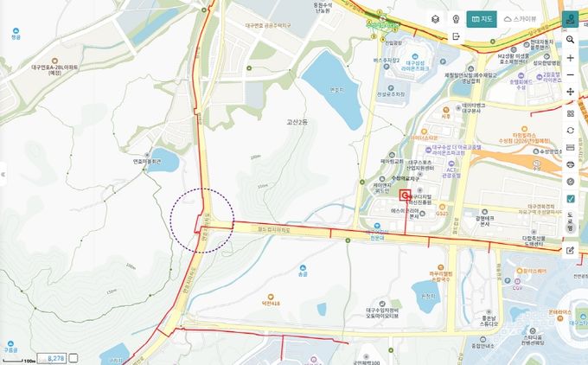Screen dimensions: 588x365
Task: Switch to the 지도 map tab
Action: (x=482, y=19)
